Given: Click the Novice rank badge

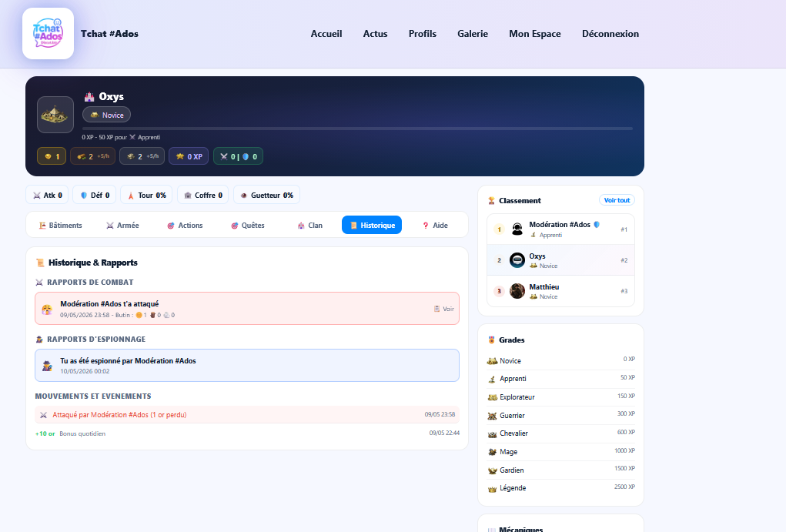Looking at the screenshot, I should click(x=107, y=115).
